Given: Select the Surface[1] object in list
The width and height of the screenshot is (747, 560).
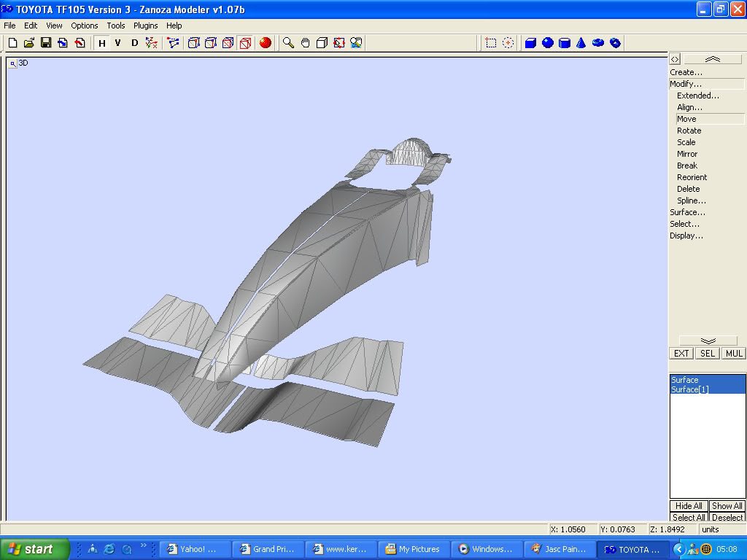Looking at the screenshot, I should pos(708,389).
